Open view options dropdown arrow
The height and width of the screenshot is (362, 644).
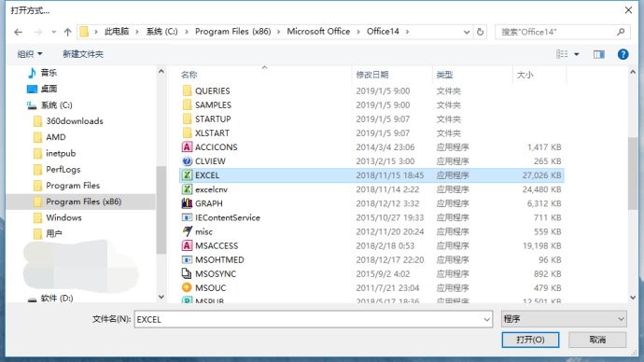click(x=577, y=54)
